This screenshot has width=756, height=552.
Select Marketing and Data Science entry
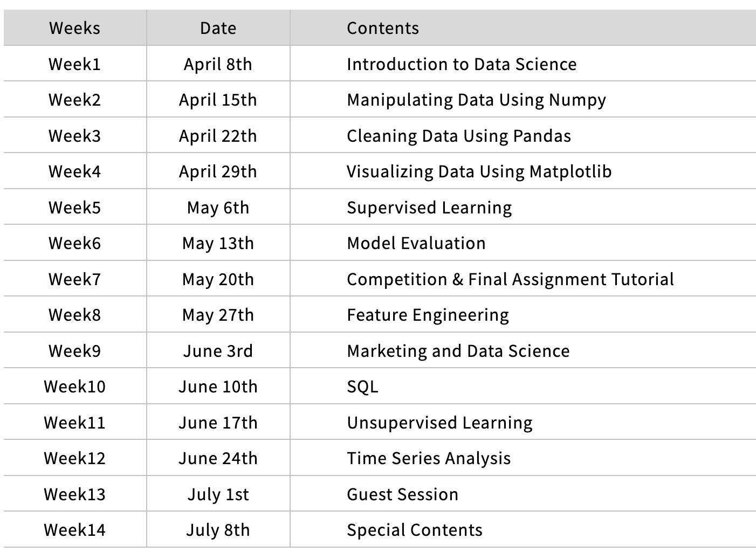click(x=458, y=351)
